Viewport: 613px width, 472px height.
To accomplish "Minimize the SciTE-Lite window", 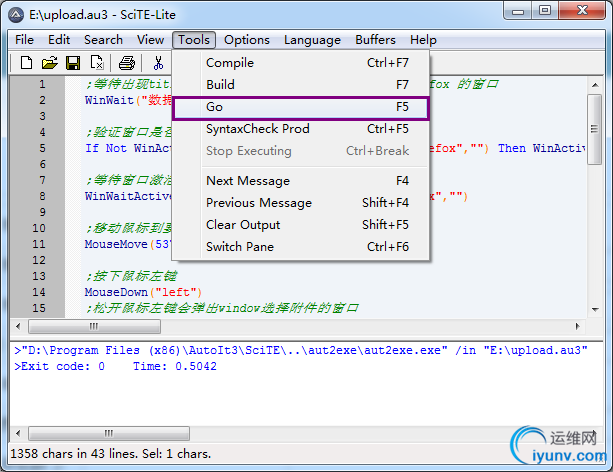I will (x=518, y=11).
